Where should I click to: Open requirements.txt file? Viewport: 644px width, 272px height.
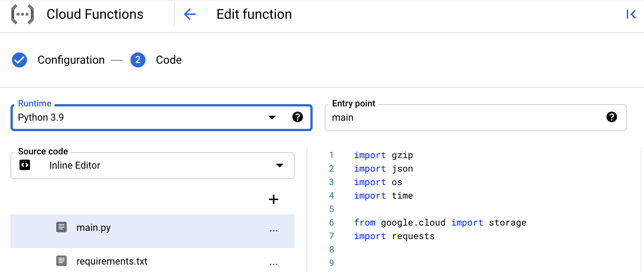(x=112, y=261)
